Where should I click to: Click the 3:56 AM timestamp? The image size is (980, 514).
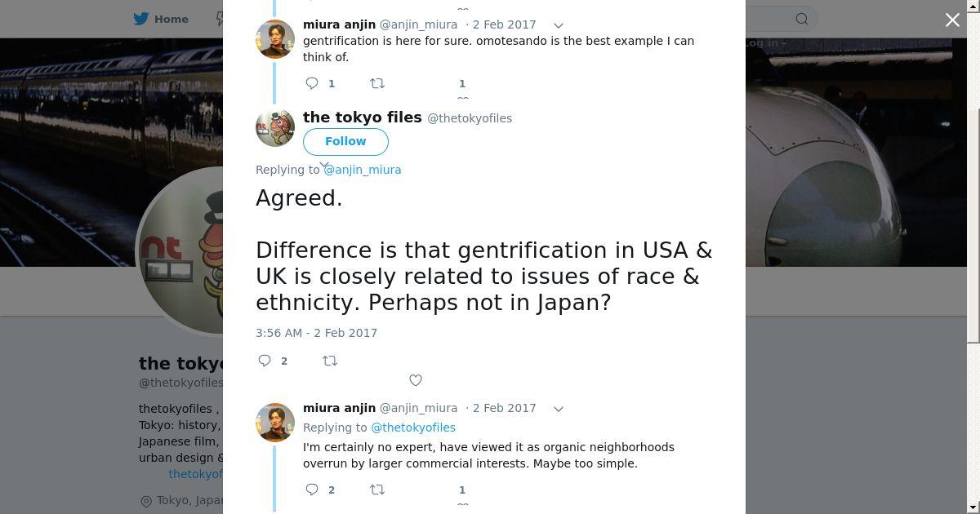pos(316,333)
